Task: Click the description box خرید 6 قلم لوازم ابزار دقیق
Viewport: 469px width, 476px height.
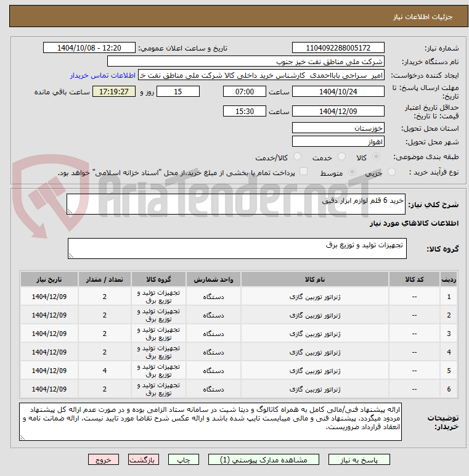Action: tap(235, 204)
